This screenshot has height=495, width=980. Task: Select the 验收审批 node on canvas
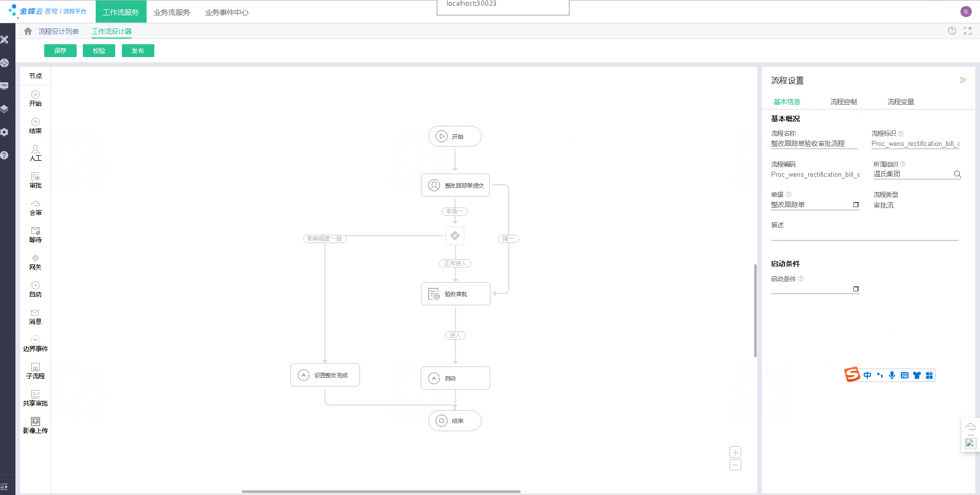[455, 294]
